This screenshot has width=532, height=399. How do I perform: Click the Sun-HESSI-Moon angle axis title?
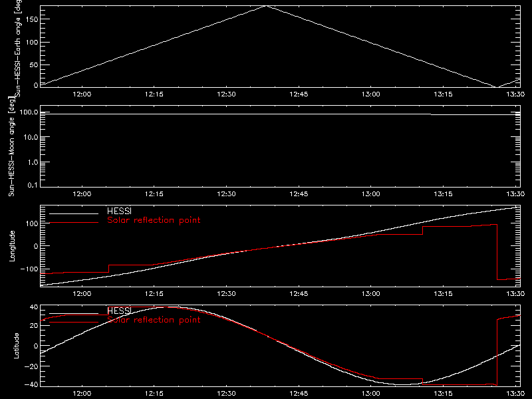point(11,146)
